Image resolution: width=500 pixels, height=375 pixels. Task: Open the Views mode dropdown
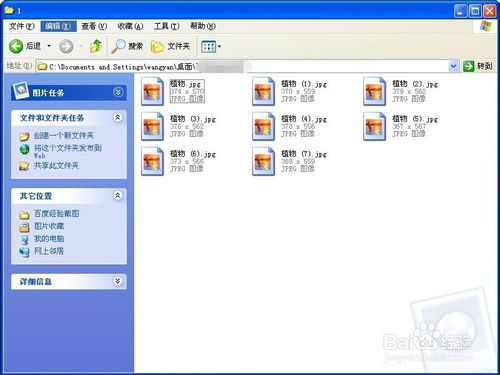click(x=211, y=46)
